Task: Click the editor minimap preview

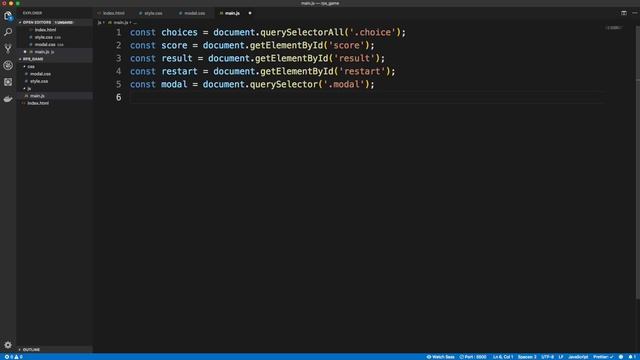Action: coord(613,28)
